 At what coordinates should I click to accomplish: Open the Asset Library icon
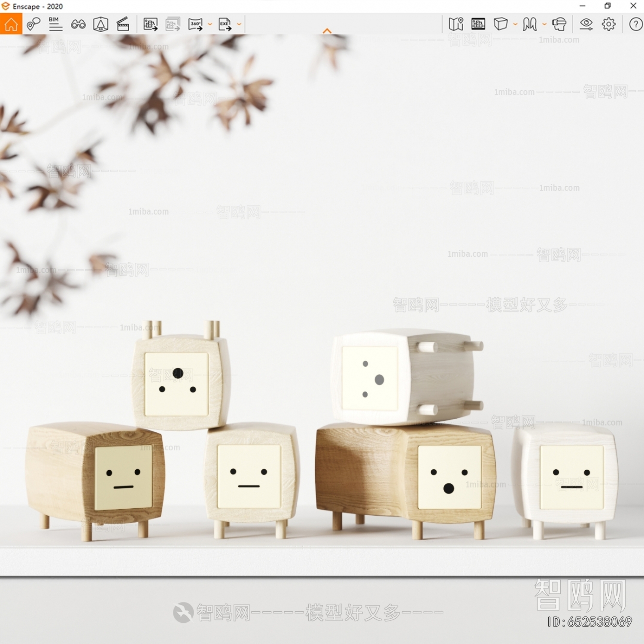(478, 24)
